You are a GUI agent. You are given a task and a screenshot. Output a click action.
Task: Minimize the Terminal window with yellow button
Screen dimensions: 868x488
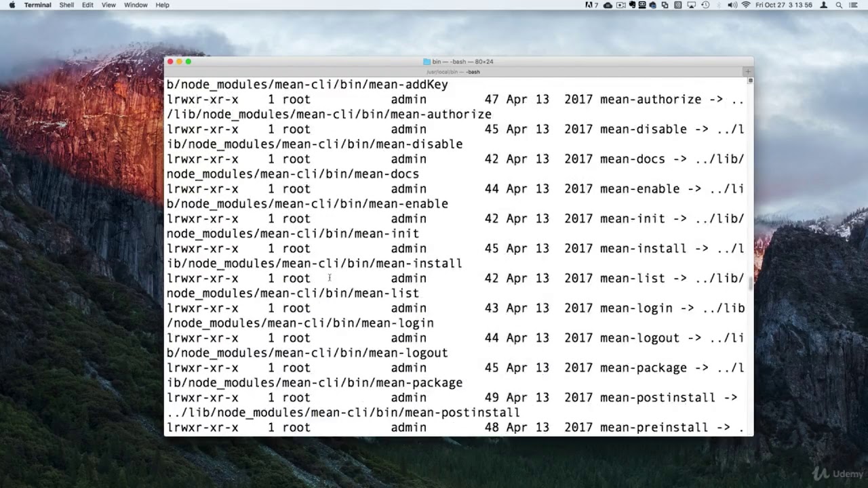[179, 62]
